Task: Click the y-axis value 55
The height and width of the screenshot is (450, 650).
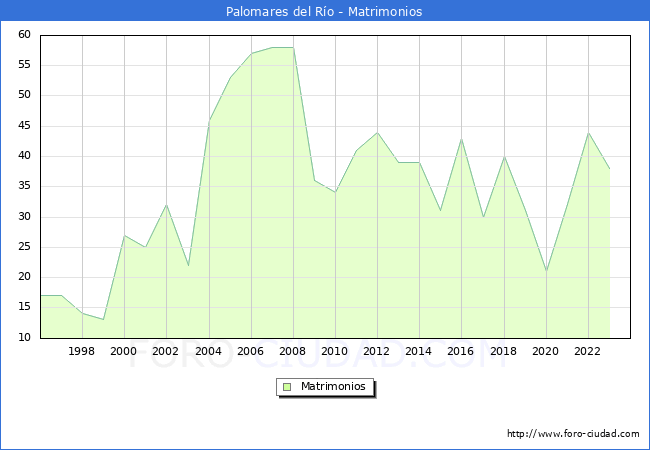Action: [24, 65]
